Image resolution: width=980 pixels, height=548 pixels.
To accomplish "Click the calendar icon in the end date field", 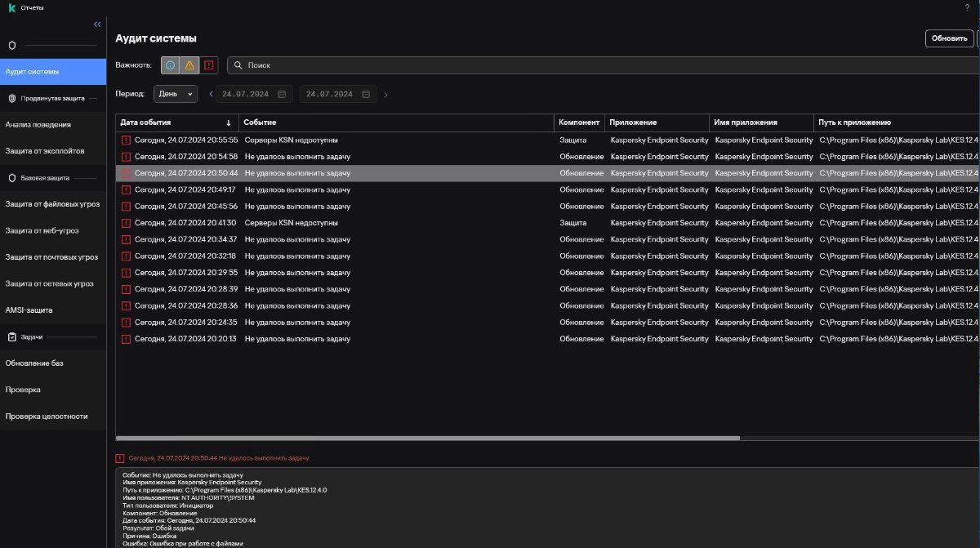I will [x=365, y=94].
